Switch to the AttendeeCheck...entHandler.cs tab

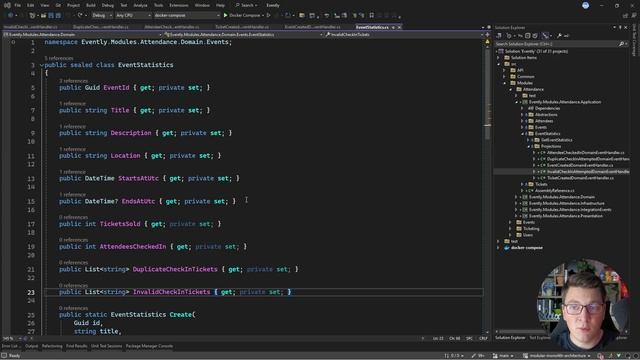pos(171,27)
